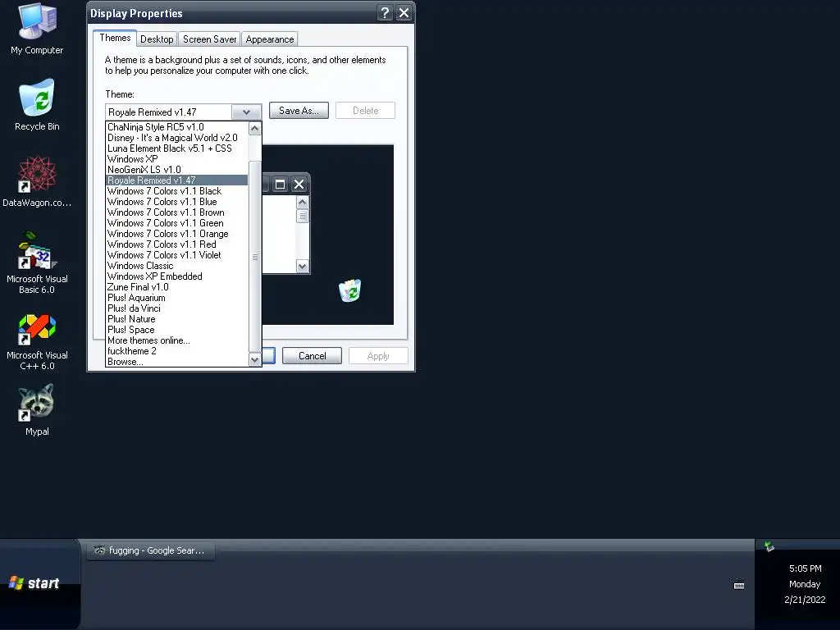The image size is (840, 630).
Task: Click the Theme combo box showing Royale Remixed
Action: (183, 112)
